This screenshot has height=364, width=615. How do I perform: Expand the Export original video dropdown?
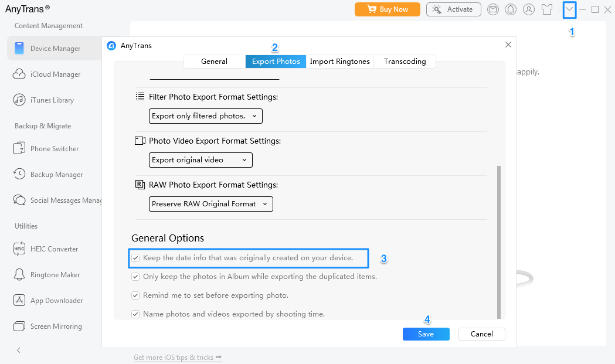201,160
